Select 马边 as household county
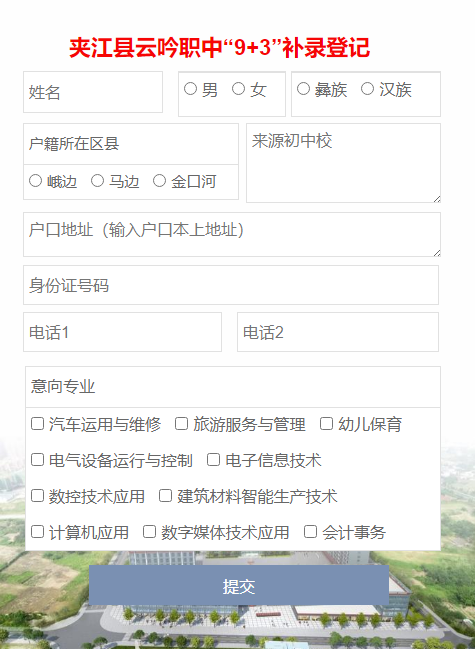Screen dimensions: 475x649 (x=97, y=180)
